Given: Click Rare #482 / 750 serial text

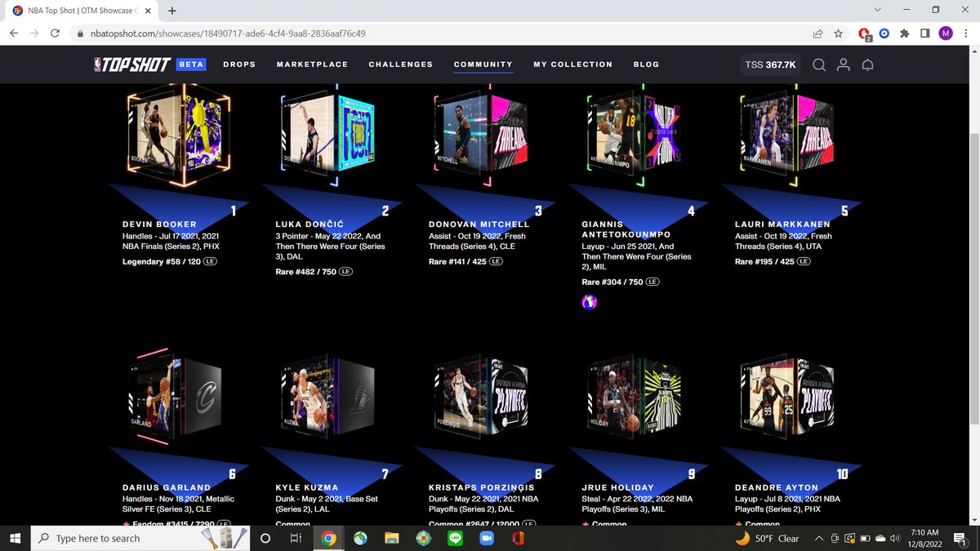Looking at the screenshot, I should [305, 271].
